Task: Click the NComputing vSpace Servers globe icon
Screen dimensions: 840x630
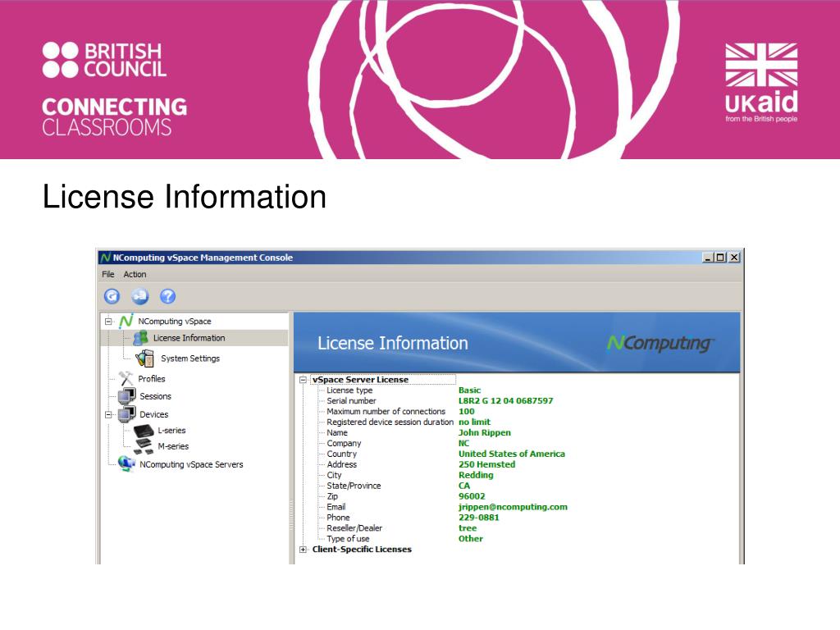Action: [126, 463]
